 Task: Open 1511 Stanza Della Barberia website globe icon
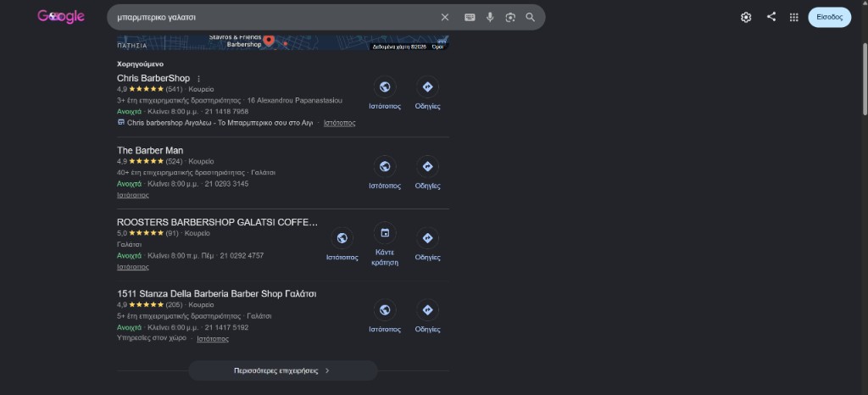point(385,309)
